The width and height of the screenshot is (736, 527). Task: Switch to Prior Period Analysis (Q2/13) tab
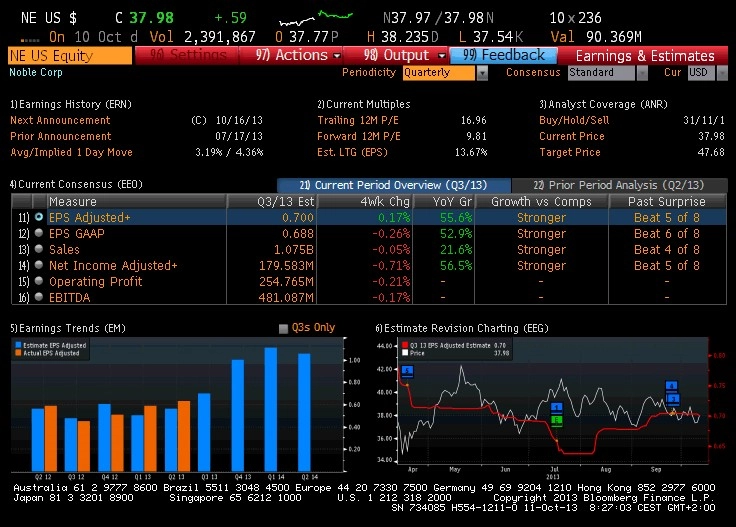coord(619,185)
